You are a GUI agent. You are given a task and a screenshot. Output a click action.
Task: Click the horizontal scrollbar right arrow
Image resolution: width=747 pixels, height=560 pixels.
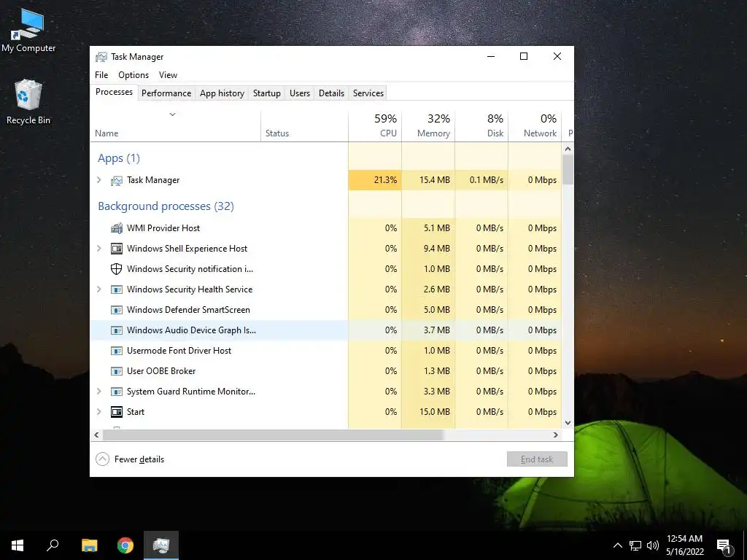point(555,435)
